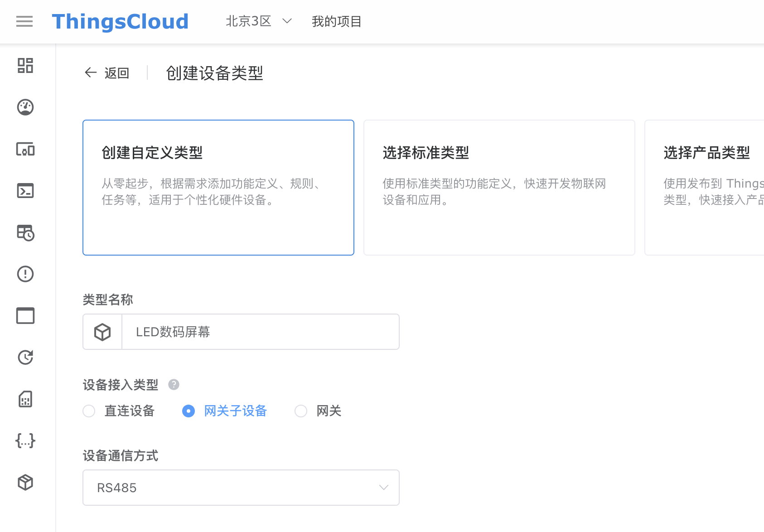Click the ThingsCloud logo
Image resolution: width=764 pixels, height=532 pixels.
(x=120, y=21)
